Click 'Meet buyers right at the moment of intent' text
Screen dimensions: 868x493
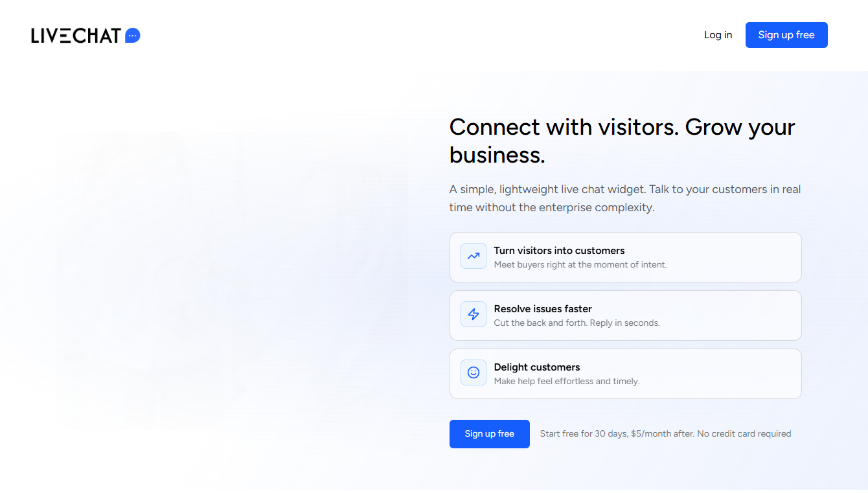tap(580, 264)
